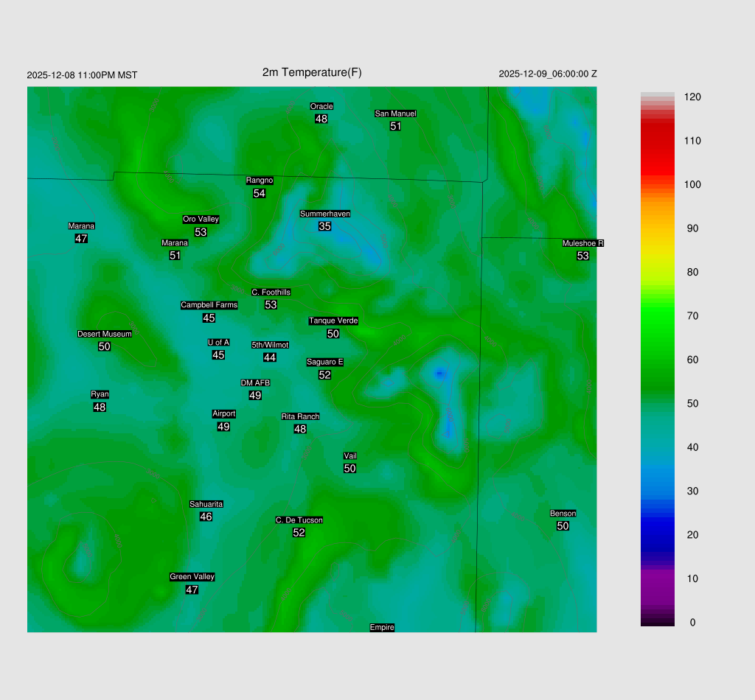Select the Saguaro E station label
This screenshot has width=755, height=700.
pyautogui.click(x=324, y=362)
